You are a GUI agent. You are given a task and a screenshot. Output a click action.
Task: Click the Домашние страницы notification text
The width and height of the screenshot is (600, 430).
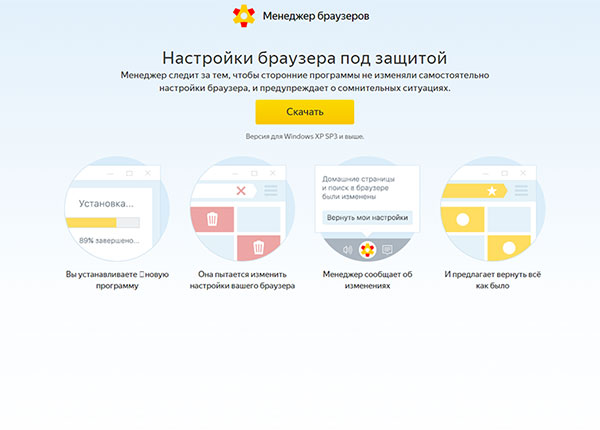pyautogui.click(x=358, y=188)
